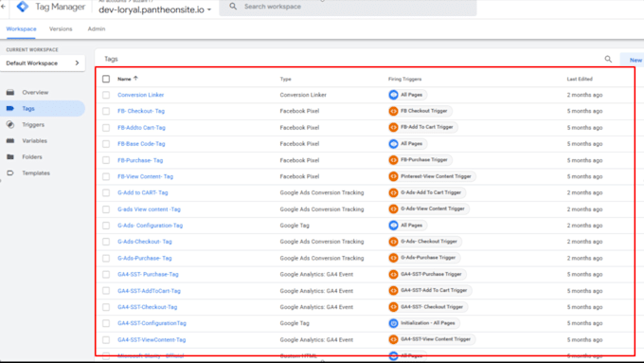Click G-Ads-Purchase Trigger icon
This screenshot has width=644, height=363.
point(393,258)
